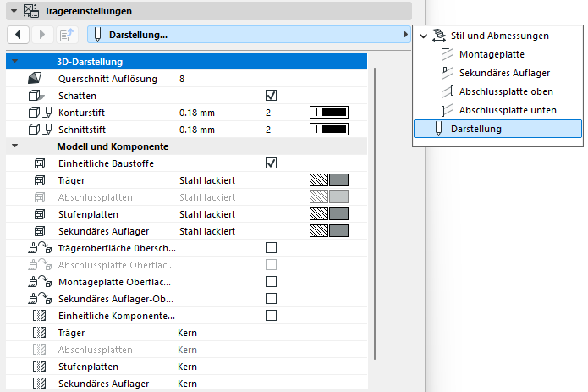
Task: Click the Montageplatte Oberfläche paint icon
Action: pyautogui.click(x=40, y=282)
